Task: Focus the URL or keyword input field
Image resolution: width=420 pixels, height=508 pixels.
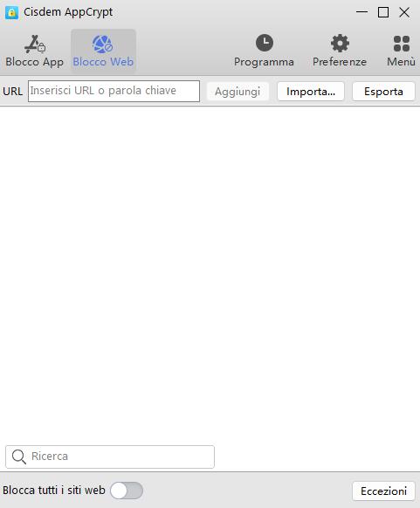Action: click(x=114, y=91)
